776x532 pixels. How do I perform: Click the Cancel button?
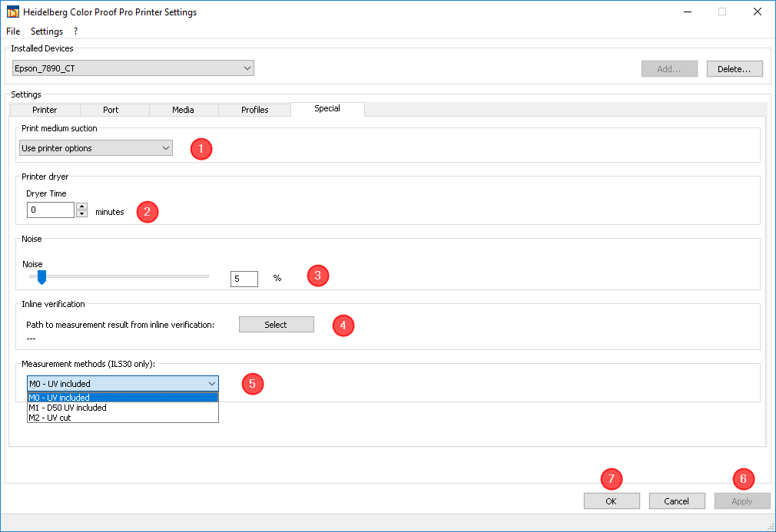pyautogui.click(x=677, y=501)
